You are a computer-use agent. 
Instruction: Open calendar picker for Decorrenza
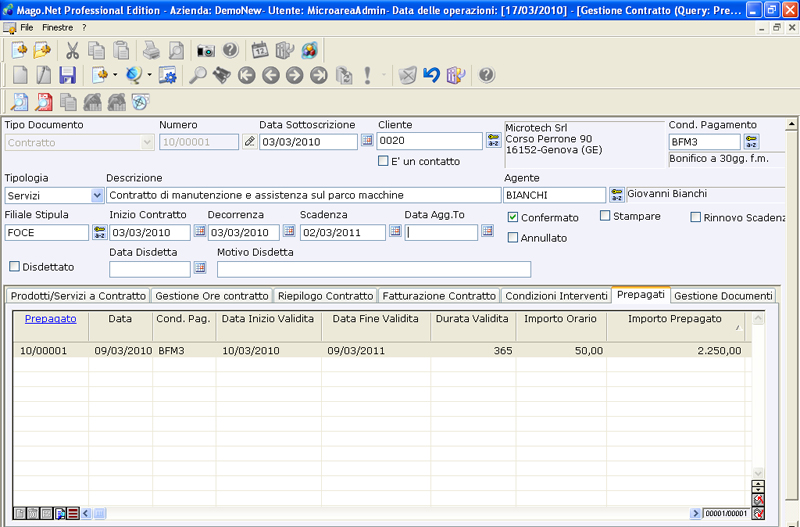pyautogui.click(x=289, y=231)
